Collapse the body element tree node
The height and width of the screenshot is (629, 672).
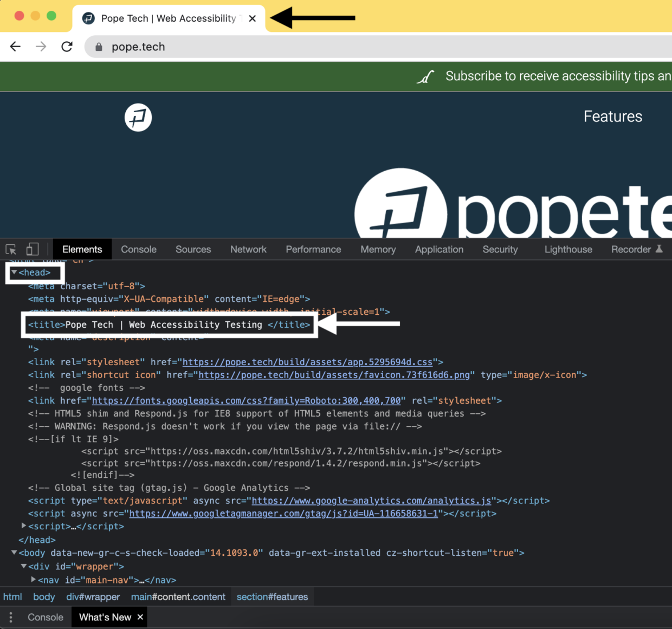13,553
